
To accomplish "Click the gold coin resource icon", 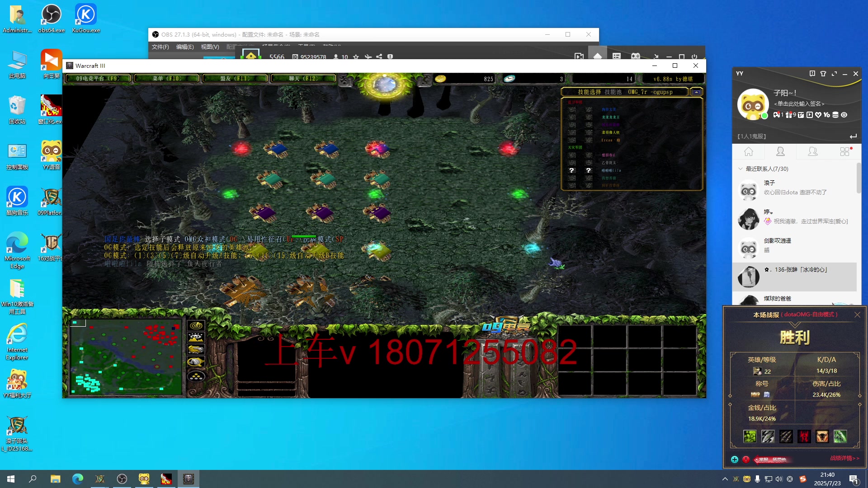I will [x=440, y=79].
